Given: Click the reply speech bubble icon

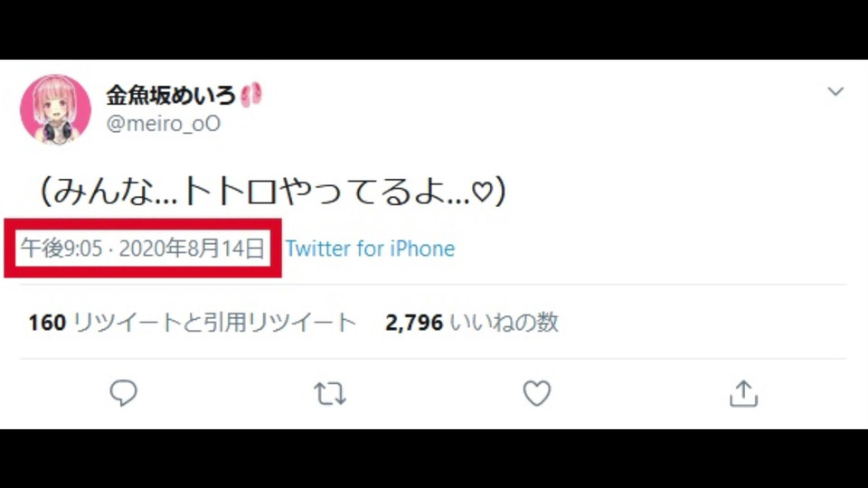Looking at the screenshot, I should (123, 393).
